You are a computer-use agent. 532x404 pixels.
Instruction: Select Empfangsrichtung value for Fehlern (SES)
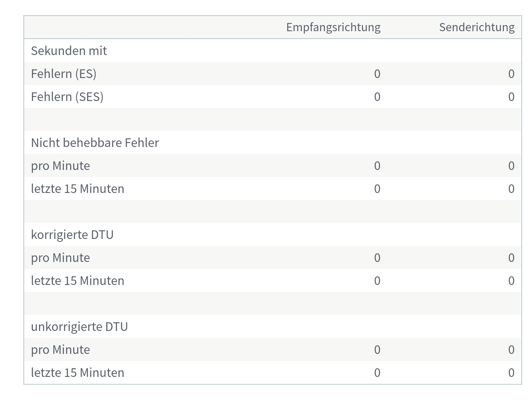pyautogui.click(x=377, y=96)
